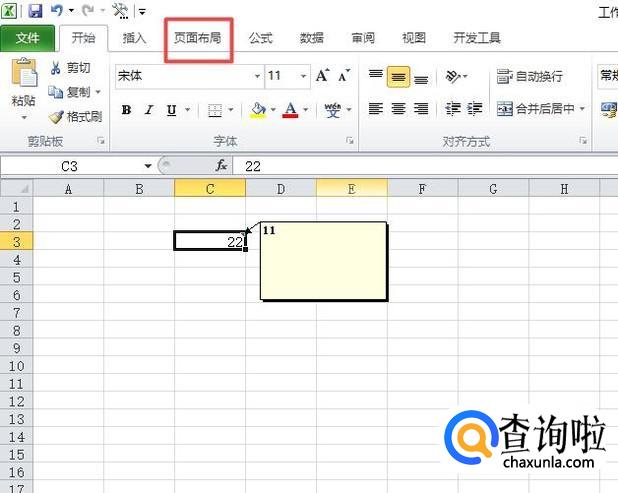Click the cell borders icon
Viewport: 618px width, 493px height.
[x=215, y=110]
